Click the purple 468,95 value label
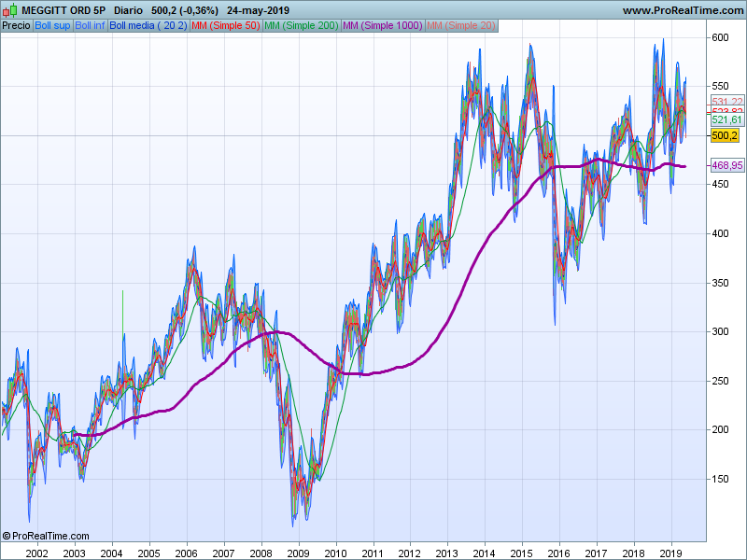 [727, 165]
